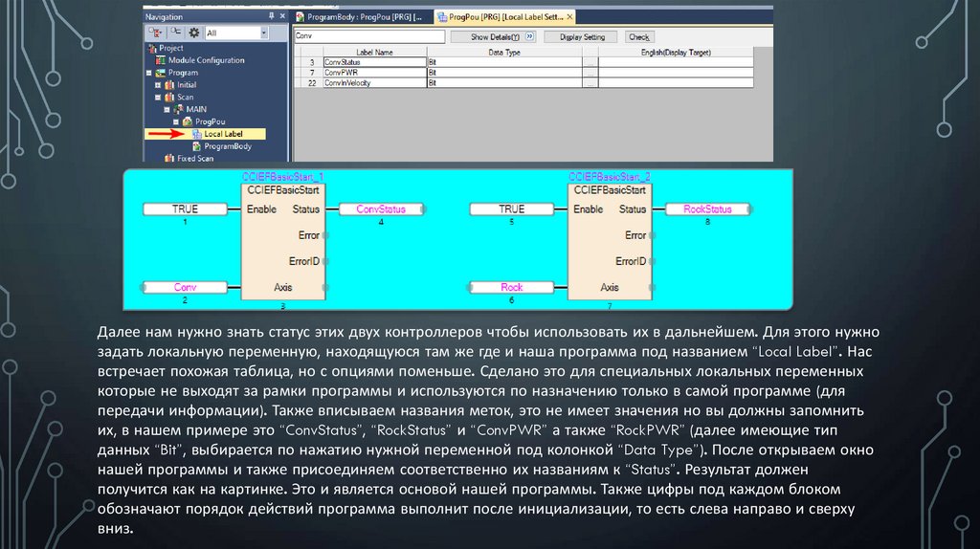The width and height of the screenshot is (980, 549).
Task: Open data type browse button for ConvStatus
Action: (x=590, y=62)
